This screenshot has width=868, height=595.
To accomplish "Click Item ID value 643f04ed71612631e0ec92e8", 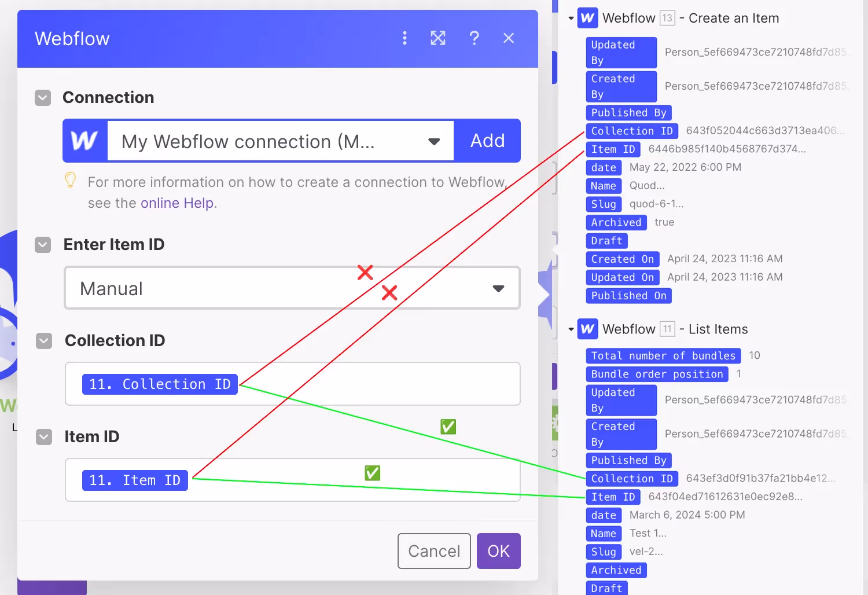I will (725, 497).
